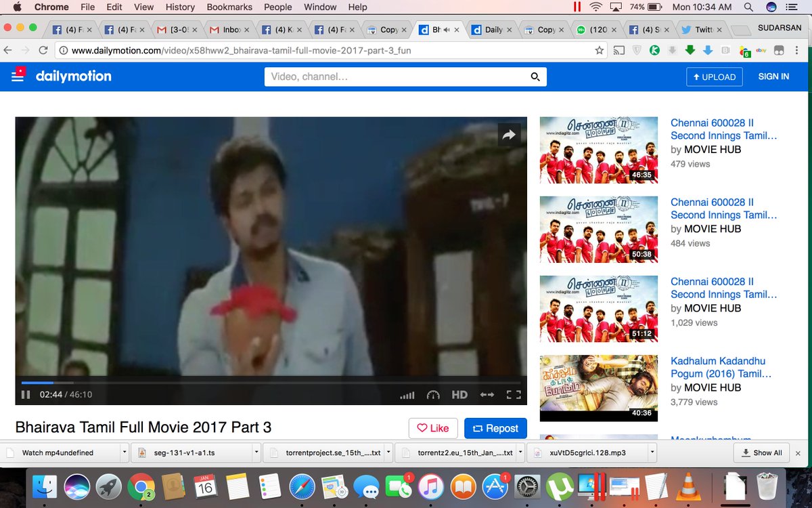Image resolution: width=812 pixels, height=508 pixels.
Task: Bookmark this page with the star
Action: pos(599,50)
